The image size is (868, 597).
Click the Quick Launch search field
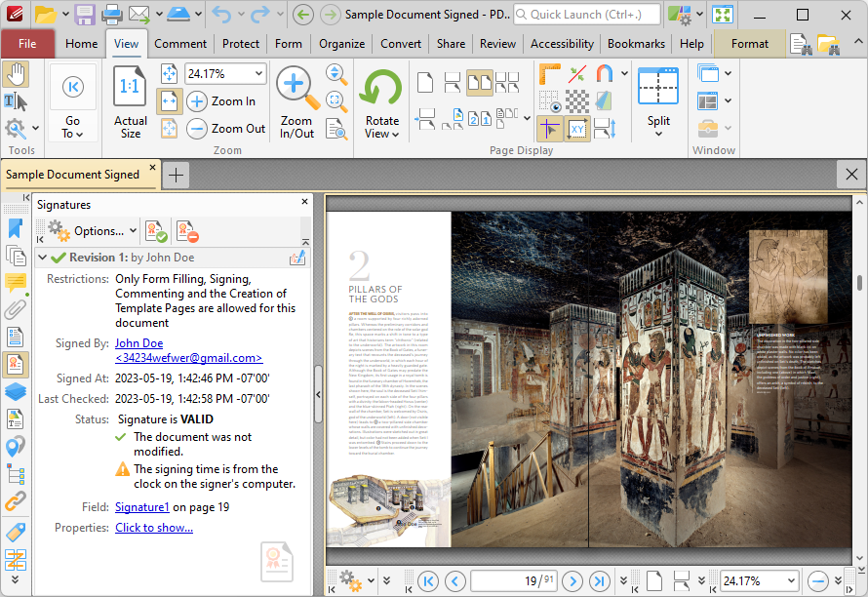coord(587,15)
